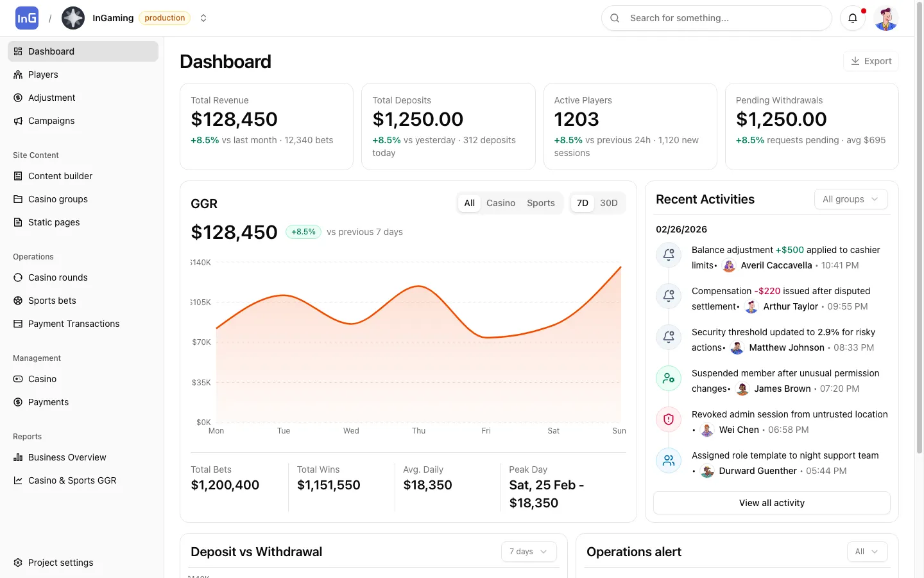Click the user avatar in the top bar

point(886,18)
